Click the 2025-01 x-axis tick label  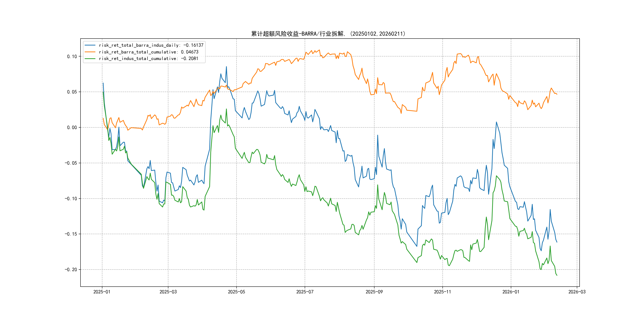[x=102, y=292]
